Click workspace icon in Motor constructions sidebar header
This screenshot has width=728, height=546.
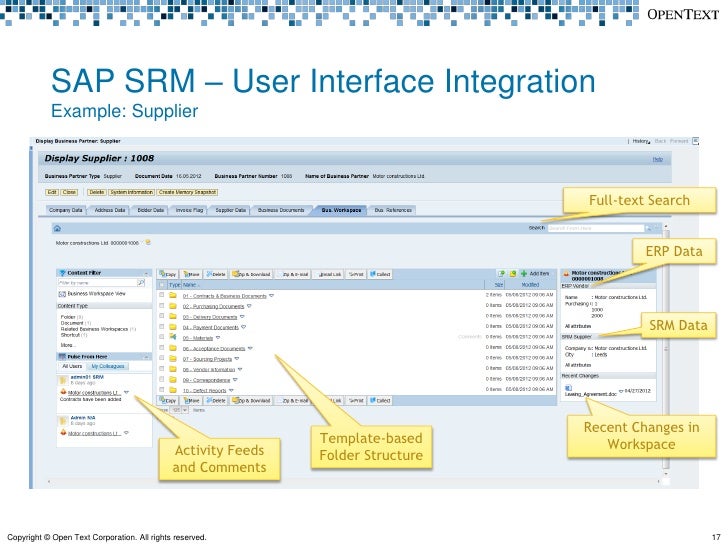[566, 274]
